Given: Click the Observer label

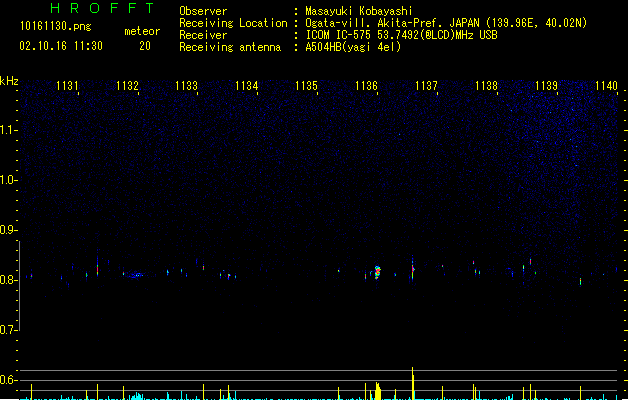Looking at the screenshot, I should tap(203, 11).
